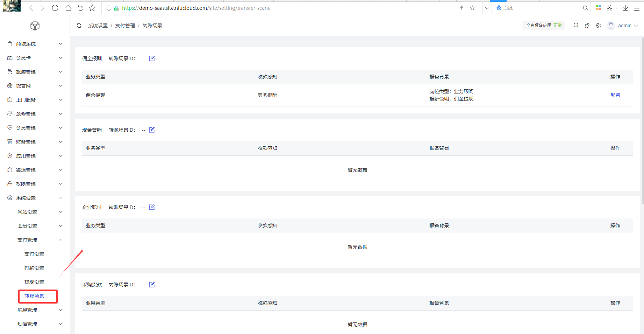Edit the 采购货款 transfer scene ID

point(152,285)
